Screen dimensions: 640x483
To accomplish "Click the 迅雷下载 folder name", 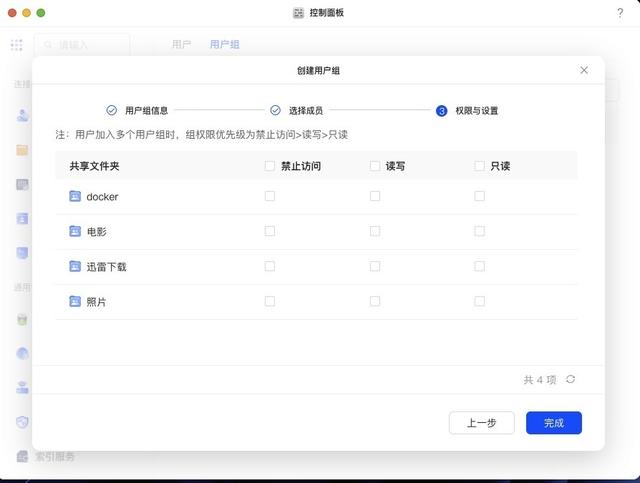I will (x=106, y=267).
